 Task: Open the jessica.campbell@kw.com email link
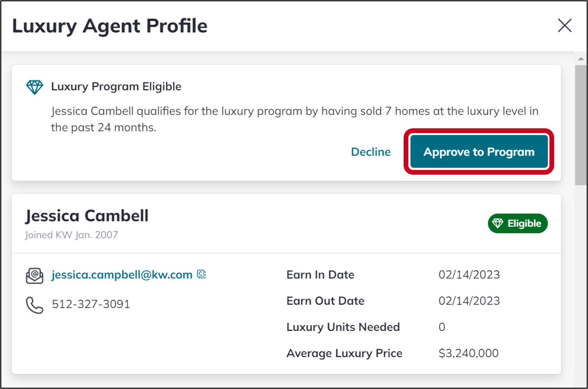122,275
